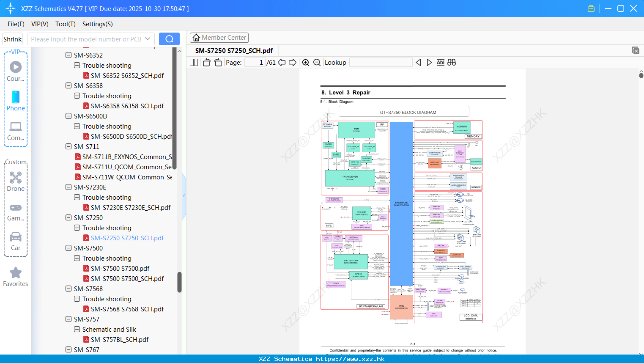644x363 pixels.
Task: Jump to previous lookup result triangle
Action: [418, 62]
